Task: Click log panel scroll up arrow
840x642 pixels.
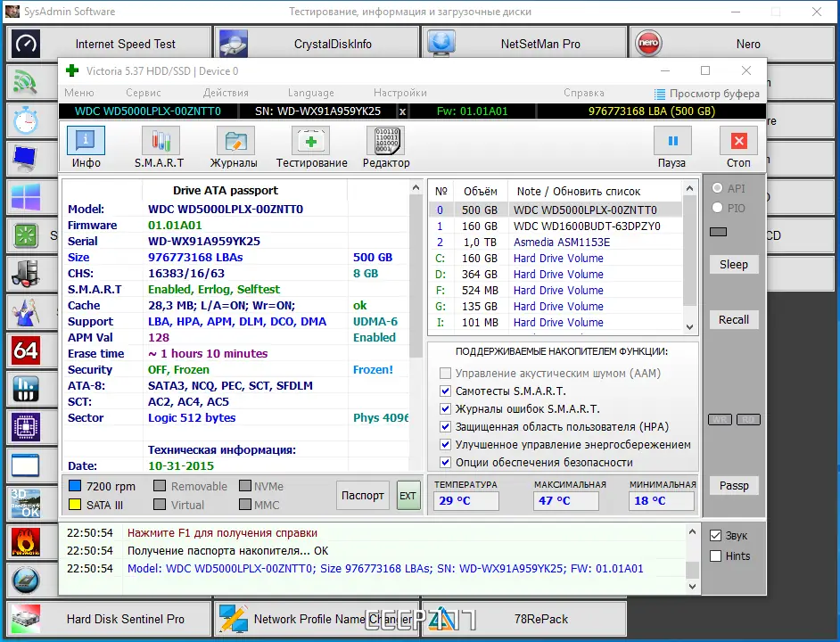Action: (x=692, y=531)
